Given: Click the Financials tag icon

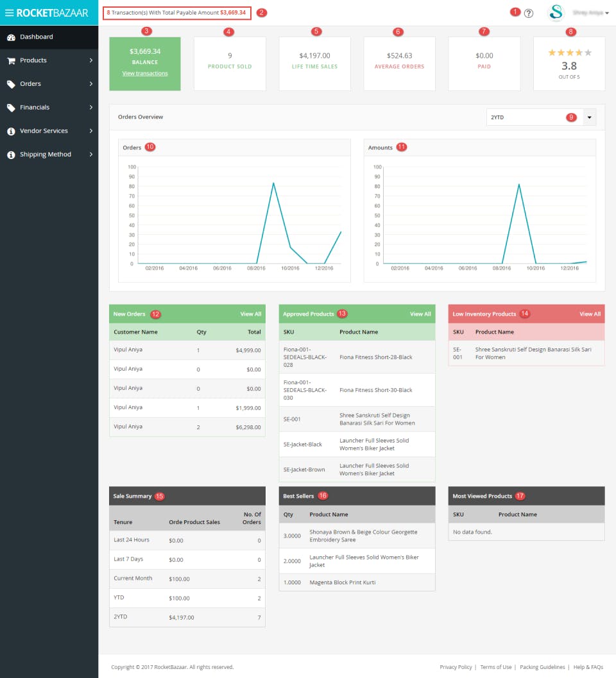Looking at the screenshot, I should pos(12,108).
